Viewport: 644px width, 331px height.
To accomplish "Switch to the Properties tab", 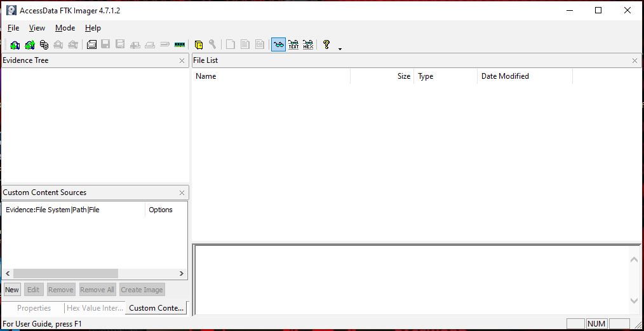I will coord(34,308).
